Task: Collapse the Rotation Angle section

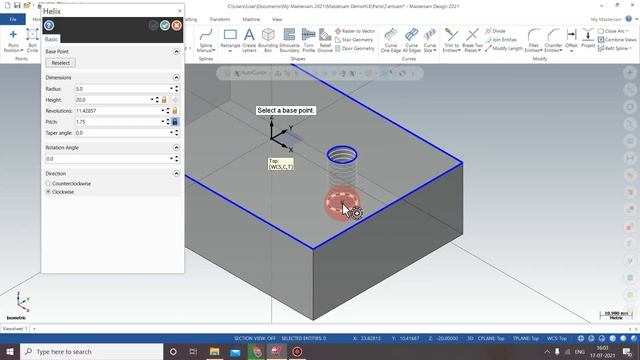Action: coord(176,147)
